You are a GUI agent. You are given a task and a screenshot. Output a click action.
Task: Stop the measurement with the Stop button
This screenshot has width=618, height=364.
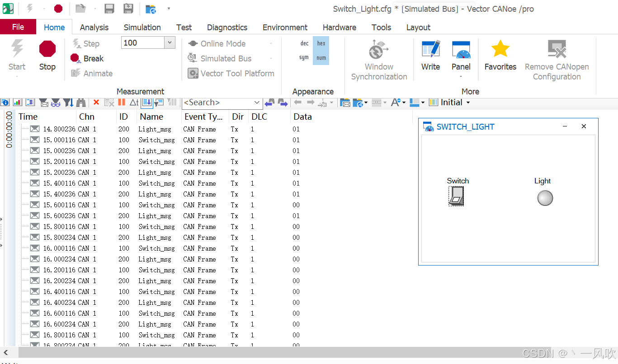coord(47,56)
